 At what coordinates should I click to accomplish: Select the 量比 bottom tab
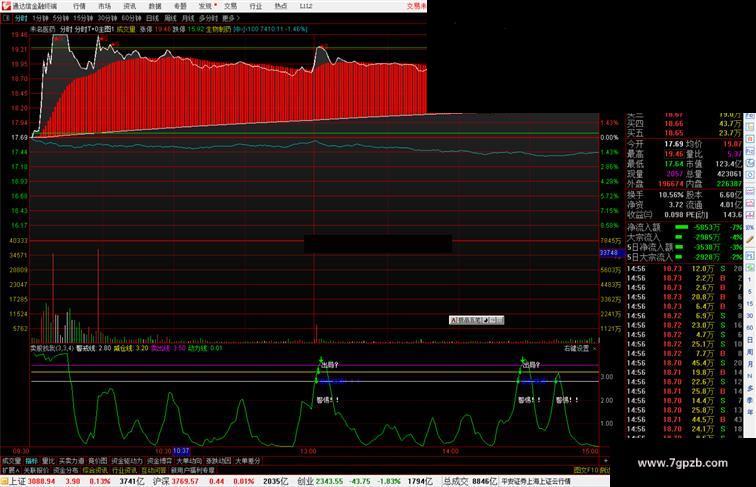coord(48,461)
